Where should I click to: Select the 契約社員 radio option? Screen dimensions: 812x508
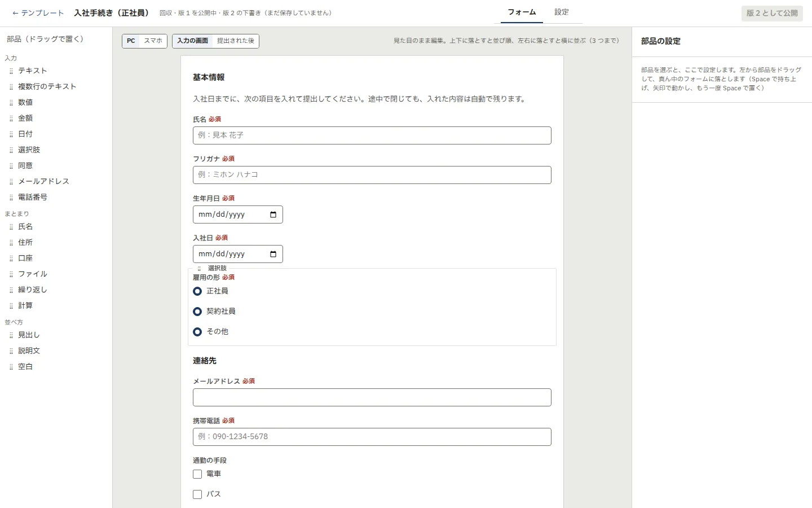coord(197,312)
